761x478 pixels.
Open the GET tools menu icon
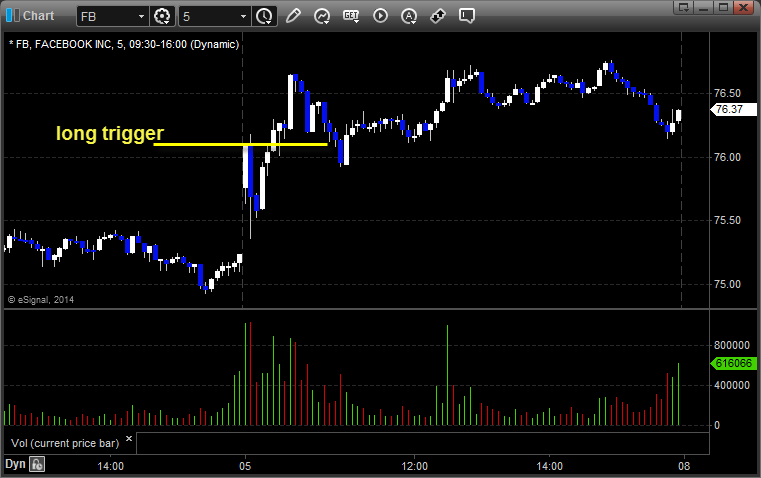click(351, 16)
